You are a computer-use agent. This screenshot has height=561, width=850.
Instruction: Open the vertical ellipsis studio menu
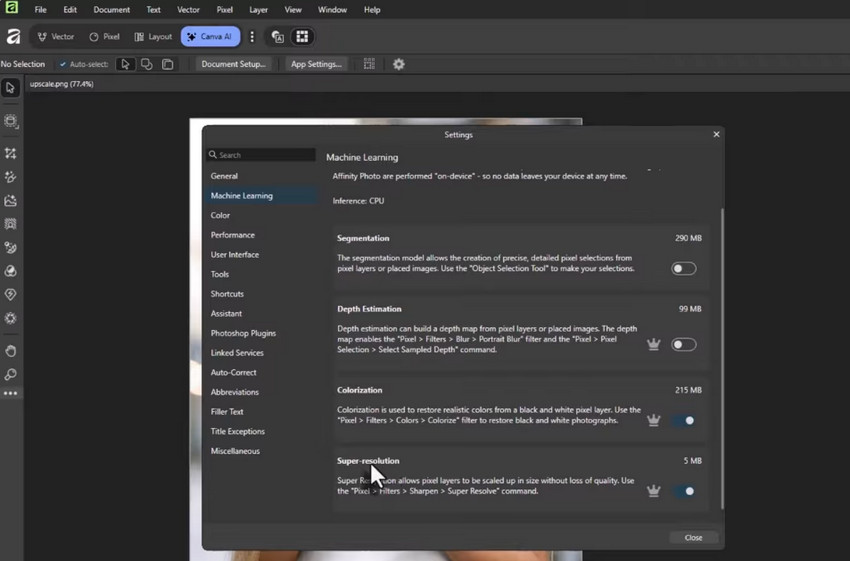pos(252,37)
